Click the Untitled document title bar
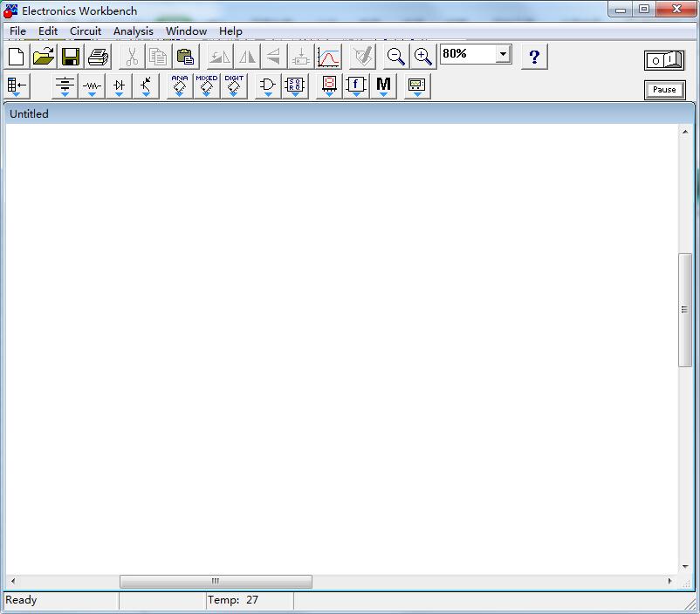This screenshot has width=700, height=614. coord(349,113)
